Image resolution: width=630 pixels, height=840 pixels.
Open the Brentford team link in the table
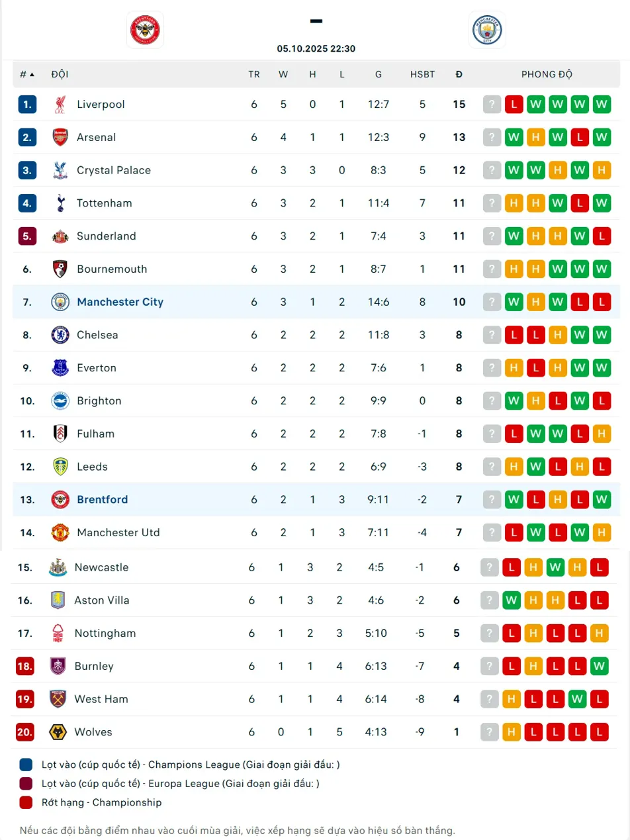(x=102, y=500)
